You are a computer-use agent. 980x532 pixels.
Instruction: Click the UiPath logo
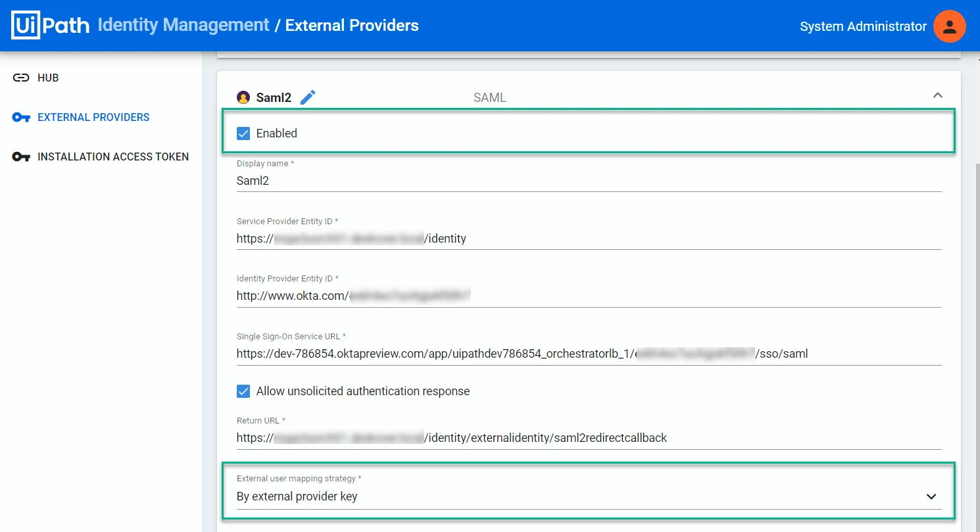pyautogui.click(x=50, y=26)
